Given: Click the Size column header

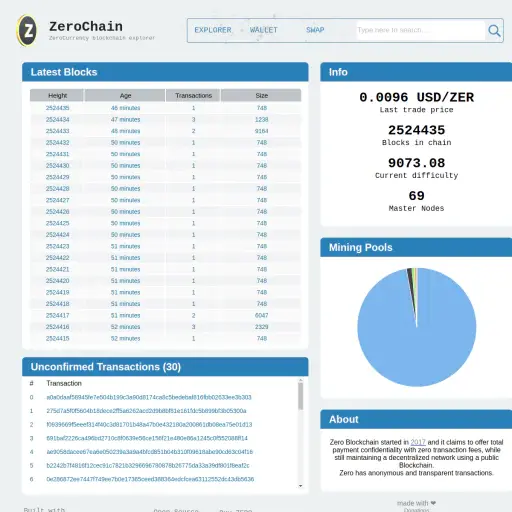Looking at the screenshot, I should point(261,95).
